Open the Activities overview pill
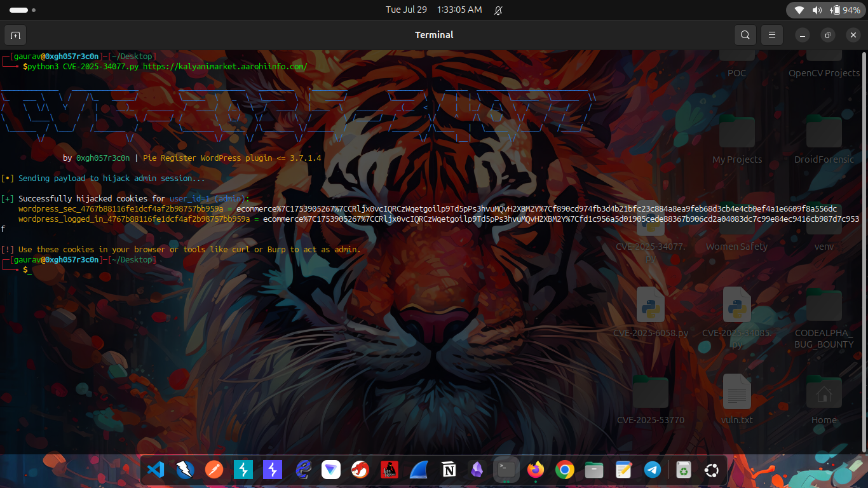 click(22, 10)
